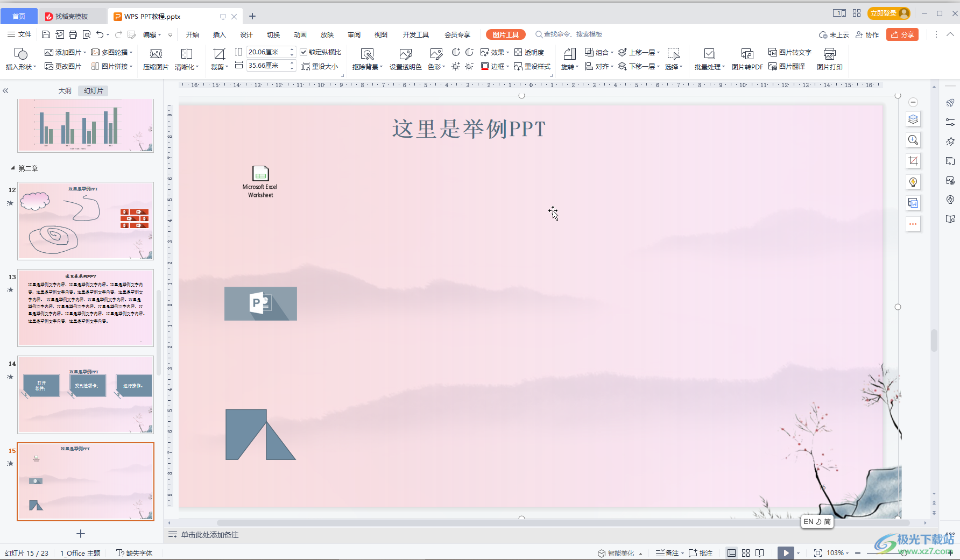Image resolution: width=960 pixels, height=560 pixels.
Task: Switch to the 找稻壳模板 tab
Action: [72, 16]
